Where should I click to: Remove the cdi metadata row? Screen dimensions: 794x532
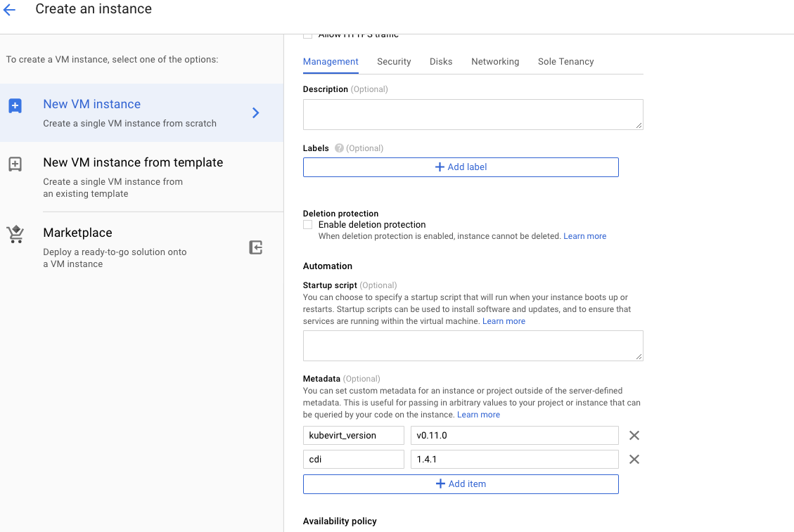point(634,460)
